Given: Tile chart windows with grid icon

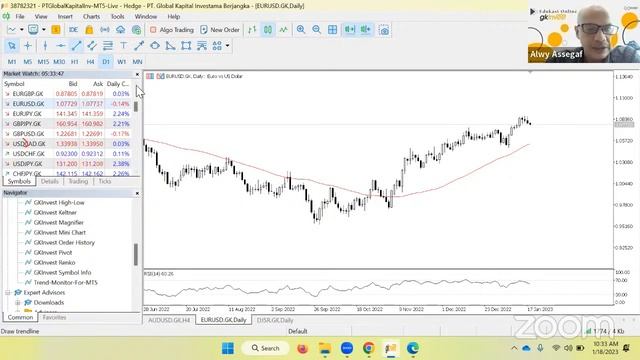Looking at the screenshot, I should pos(332,29).
